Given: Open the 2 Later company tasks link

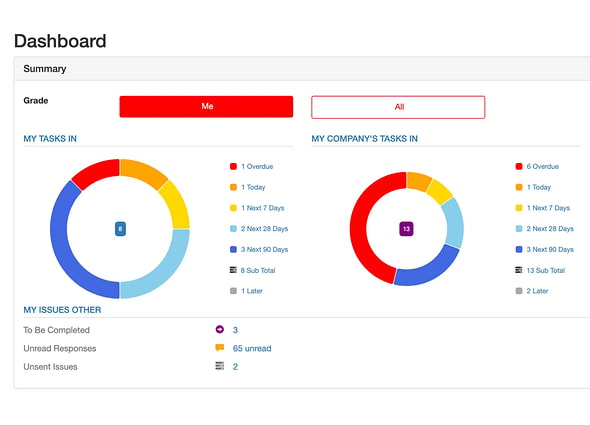Looking at the screenshot, I should pyautogui.click(x=537, y=291).
